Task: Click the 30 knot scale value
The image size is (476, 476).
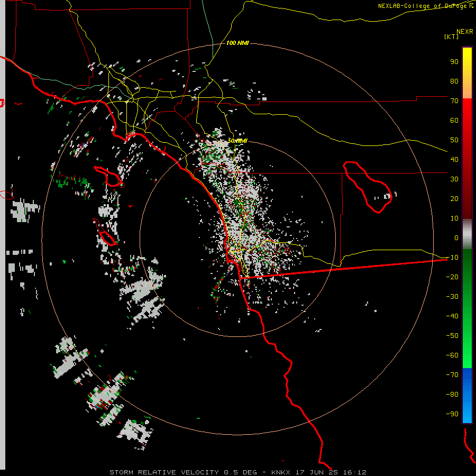Action: point(454,179)
